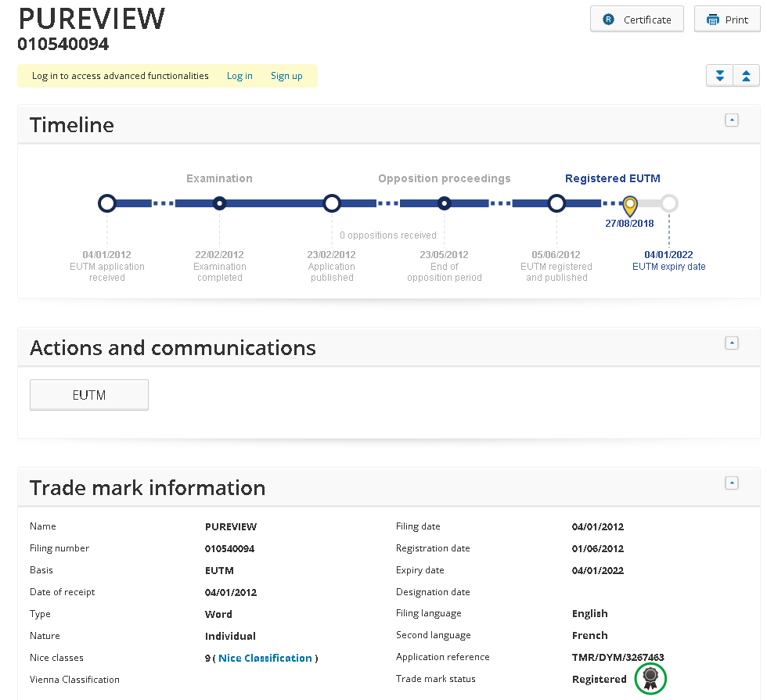The image size is (767, 700).
Task: Expand all sections with double down arrows
Action: [719, 76]
